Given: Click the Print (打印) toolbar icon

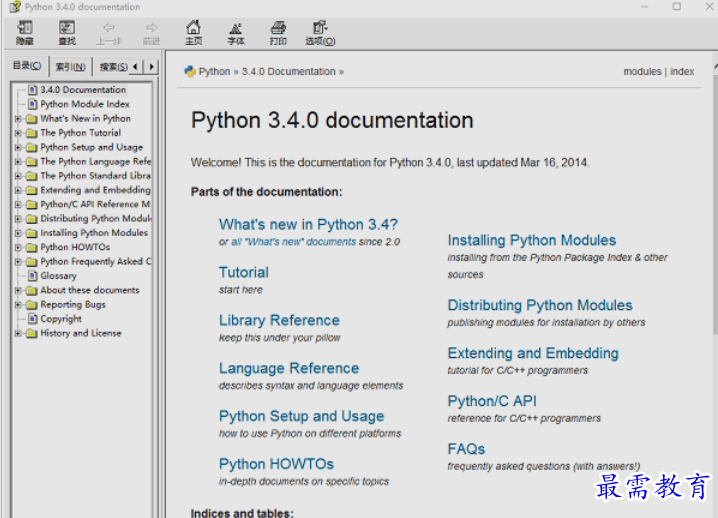Looking at the screenshot, I should 278,32.
